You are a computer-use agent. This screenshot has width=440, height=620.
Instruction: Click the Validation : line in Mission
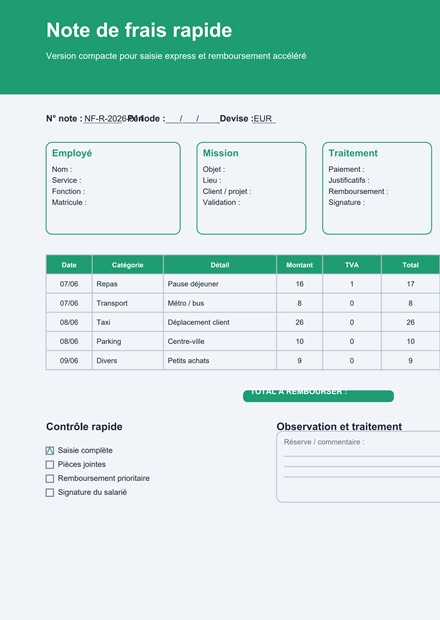click(221, 202)
